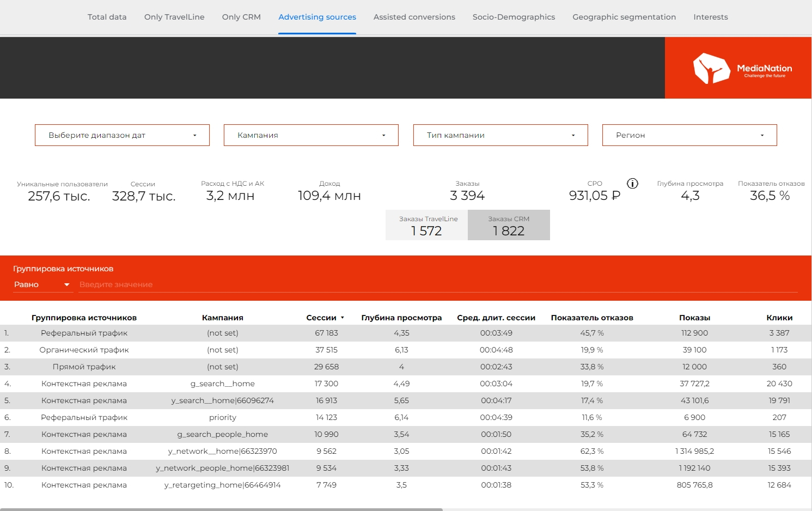Open the Равно condition selector
Viewport: 812px width, 511px height.
coord(42,284)
